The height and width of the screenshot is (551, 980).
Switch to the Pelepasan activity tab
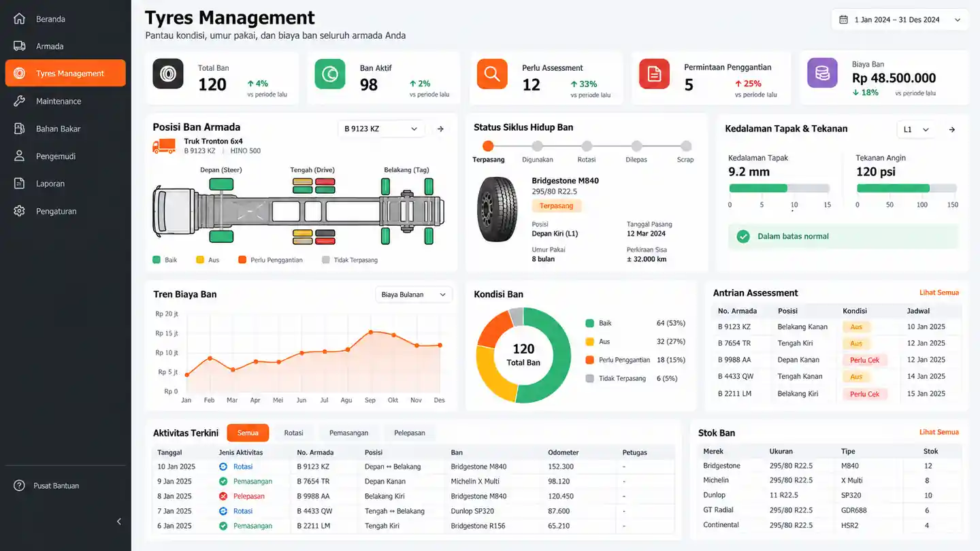(409, 433)
